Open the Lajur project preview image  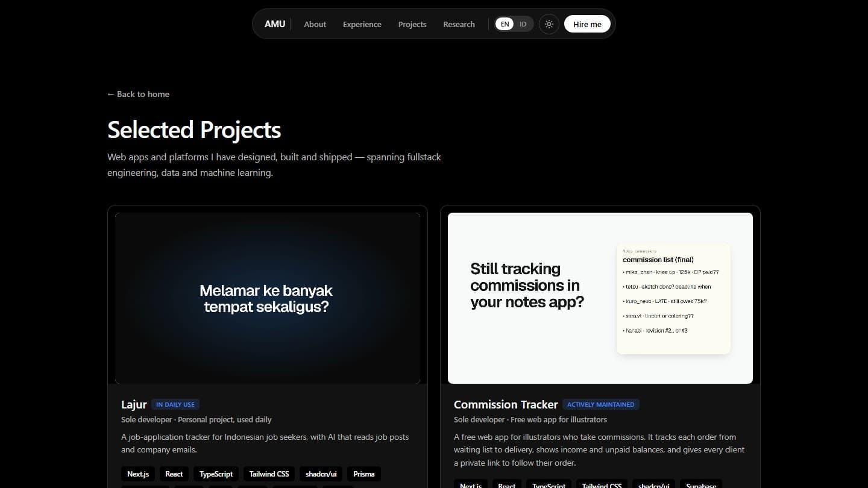coord(268,298)
